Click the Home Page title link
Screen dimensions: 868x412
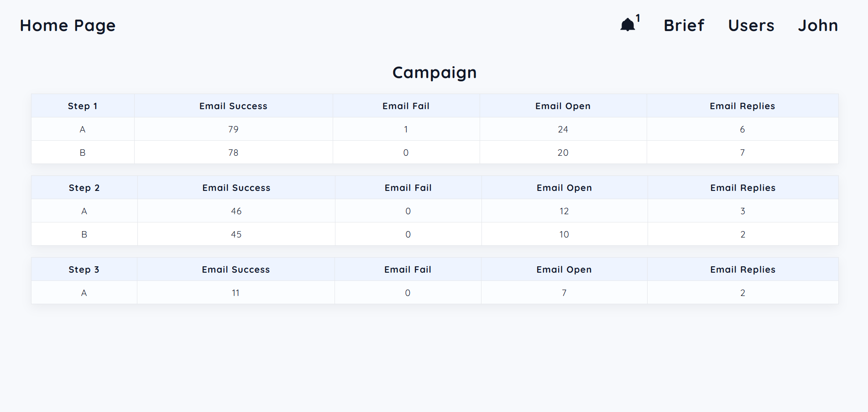coord(68,26)
